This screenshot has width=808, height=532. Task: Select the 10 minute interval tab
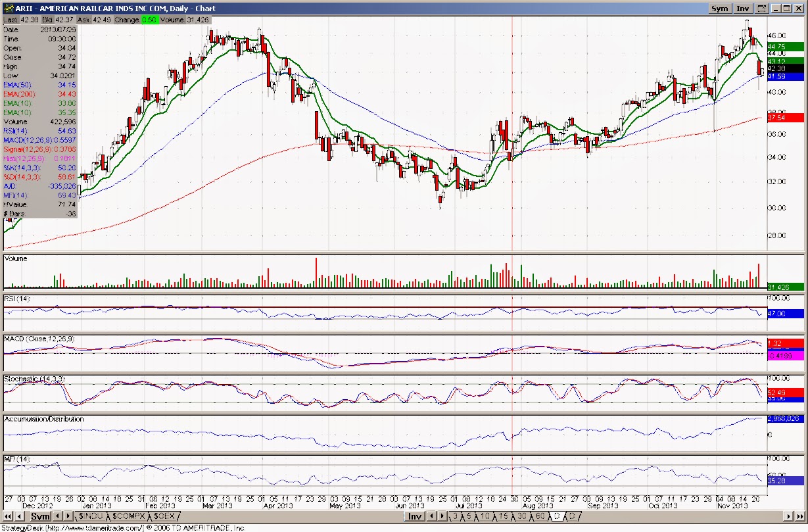[x=487, y=516]
